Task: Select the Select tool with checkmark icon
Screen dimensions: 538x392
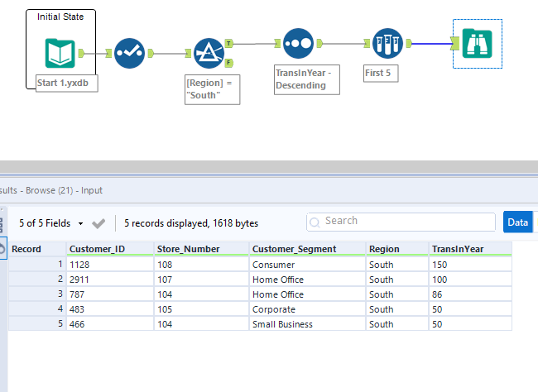Action: point(129,53)
